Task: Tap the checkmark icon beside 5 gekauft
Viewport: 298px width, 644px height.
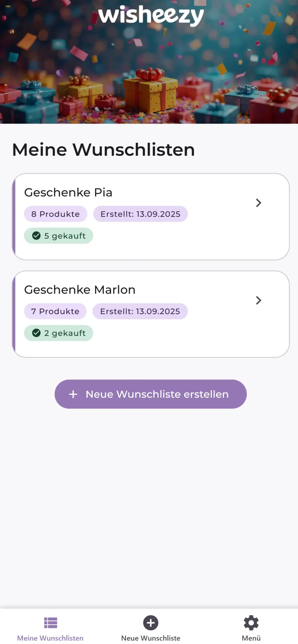Action: (x=36, y=235)
